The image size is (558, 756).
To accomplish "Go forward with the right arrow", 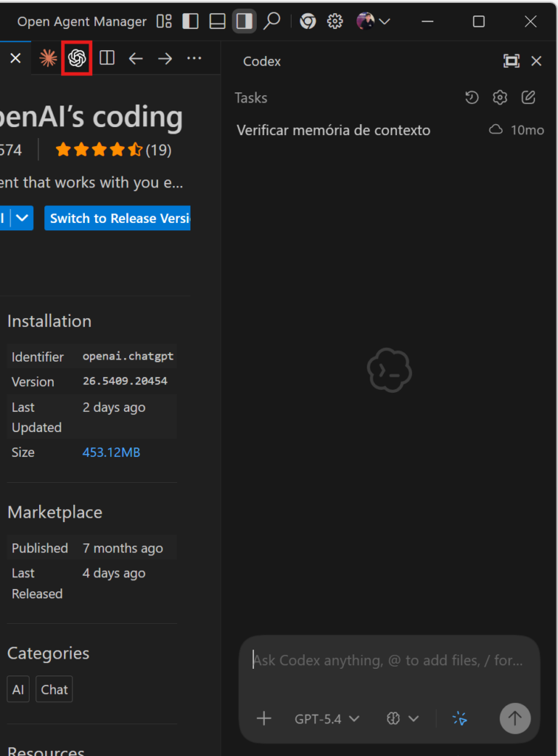I will click(165, 58).
